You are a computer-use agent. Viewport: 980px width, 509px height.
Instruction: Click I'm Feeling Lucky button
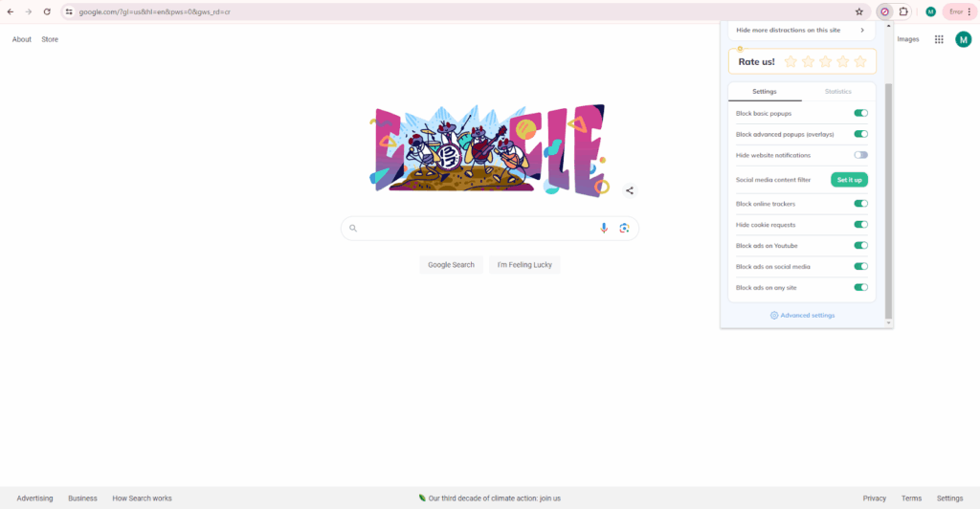point(524,265)
